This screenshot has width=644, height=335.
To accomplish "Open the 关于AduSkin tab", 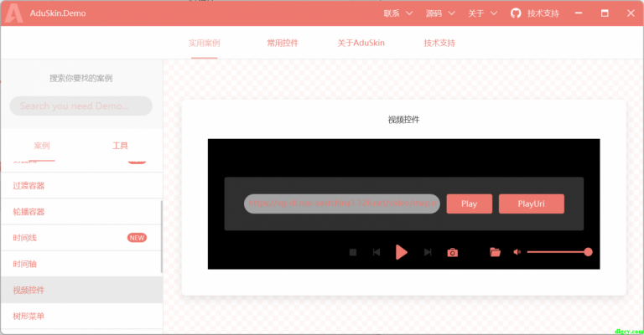I will point(361,43).
